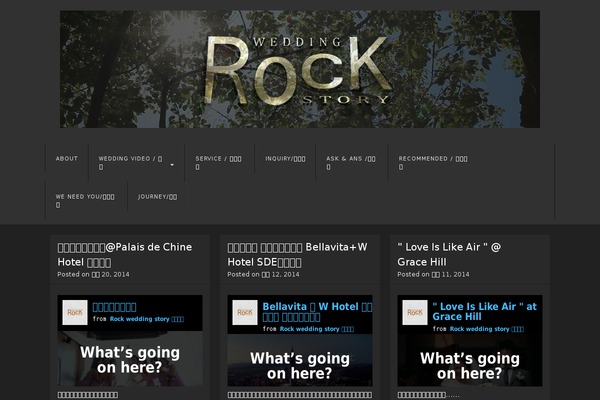600x400 pixels.
Task: Click the Rock avatar icon in Bellavita video
Action: pos(245,312)
